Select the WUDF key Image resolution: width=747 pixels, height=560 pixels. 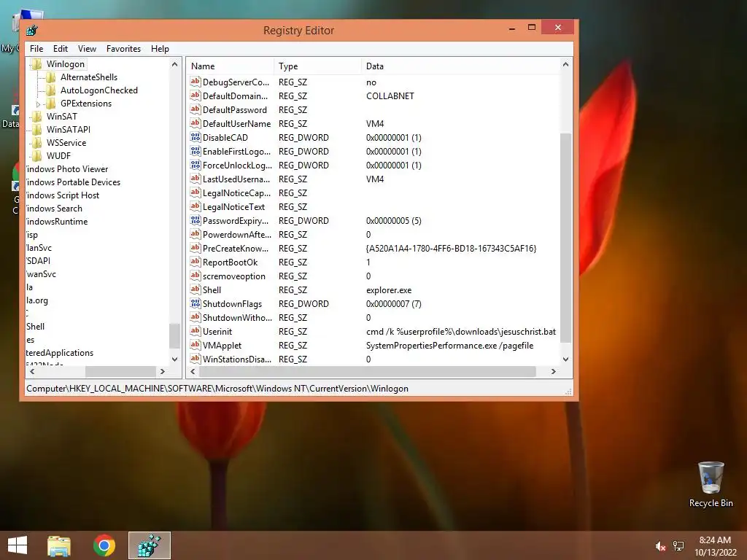point(58,156)
